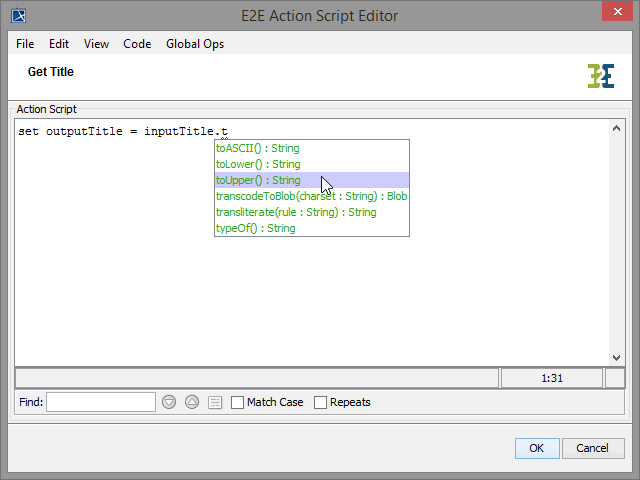
Task: Select typeOf() from the autocomplete list
Action: click(256, 228)
